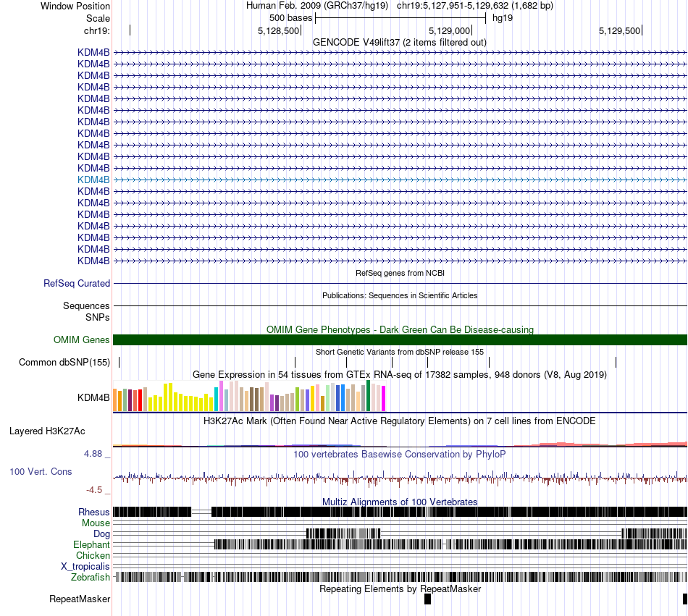Open the H3K27Ac Mark ENCODE track title
The width and height of the screenshot is (688, 616).
(400, 421)
